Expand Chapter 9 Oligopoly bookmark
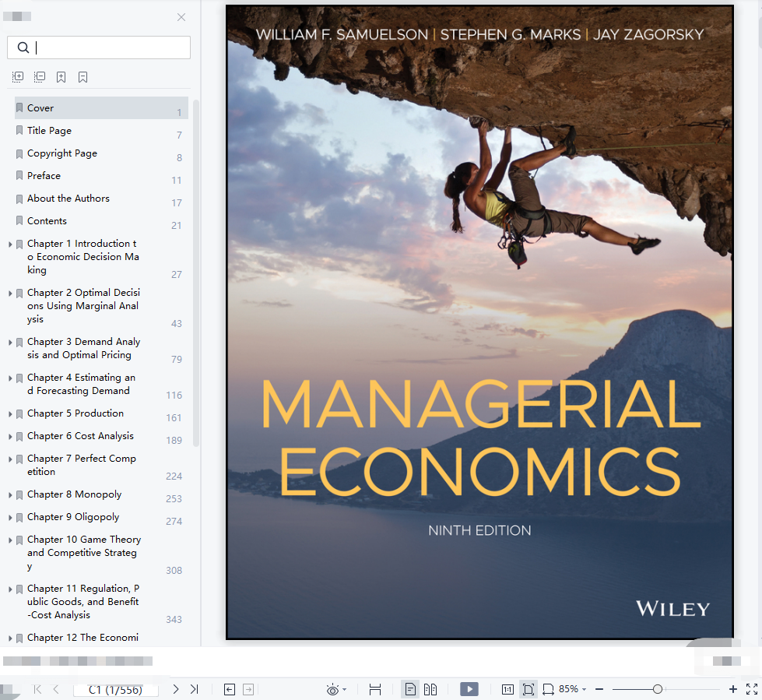The width and height of the screenshot is (762, 700). coord(10,518)
